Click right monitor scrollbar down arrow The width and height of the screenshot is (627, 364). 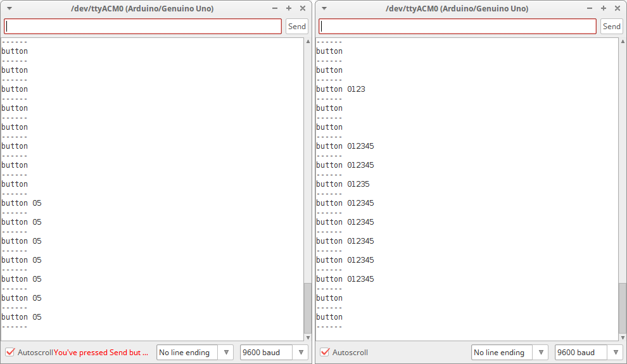623,337
